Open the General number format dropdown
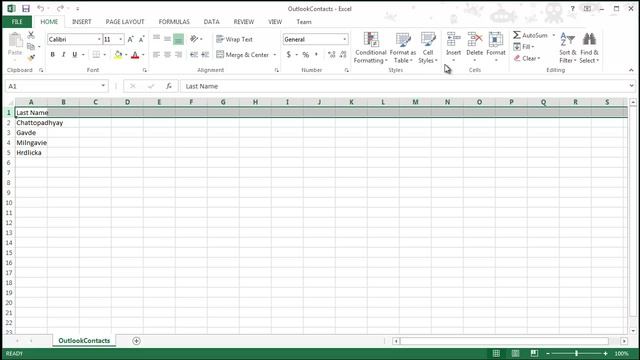Image resolution: width=640 pixels, height=360 pixels. point(345,39)
